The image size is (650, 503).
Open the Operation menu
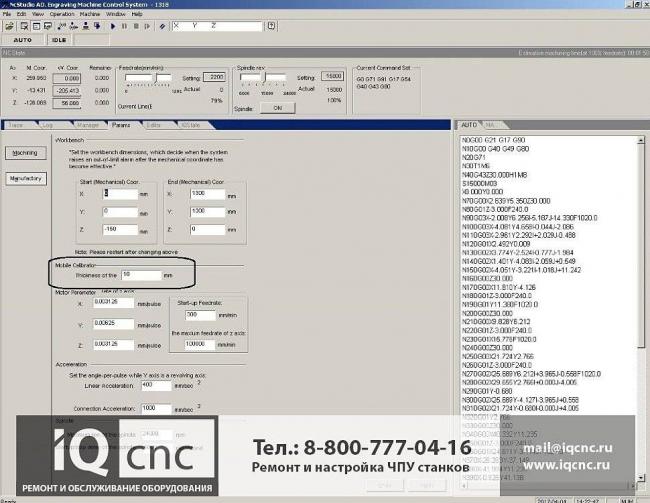coord(61,15)
